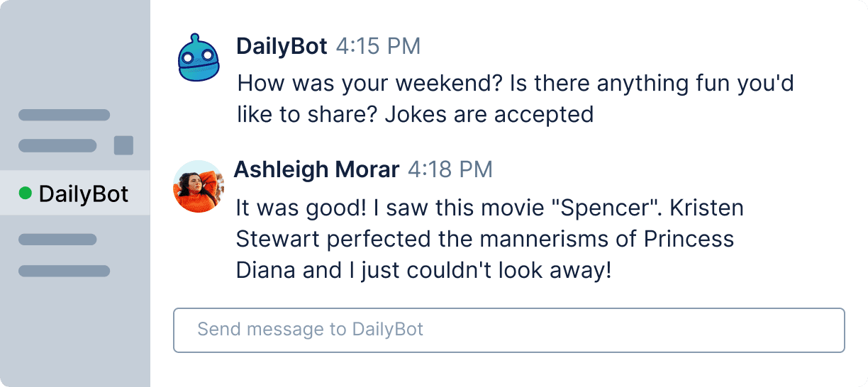Select the sidebar item beside the gray square
Viewport: 868px width, 387px height.
(x=57, y=146)
